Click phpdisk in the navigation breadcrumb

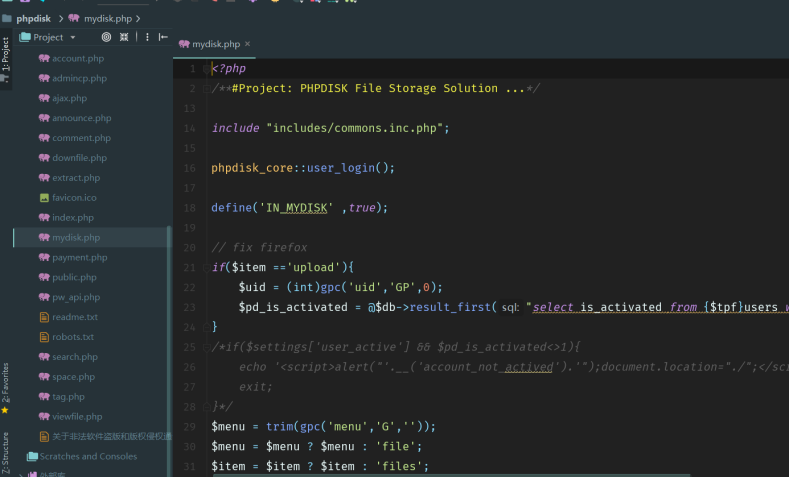33,19
